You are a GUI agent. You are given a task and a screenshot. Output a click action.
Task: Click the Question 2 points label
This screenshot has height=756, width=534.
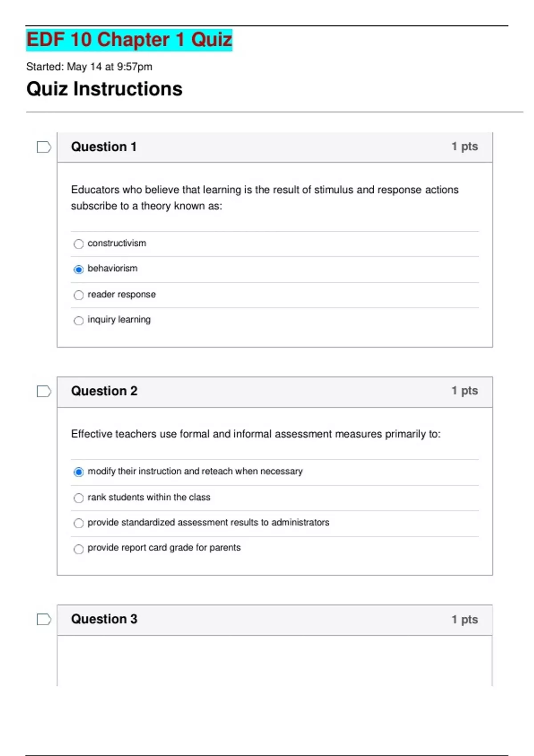[x=465, y=390]
